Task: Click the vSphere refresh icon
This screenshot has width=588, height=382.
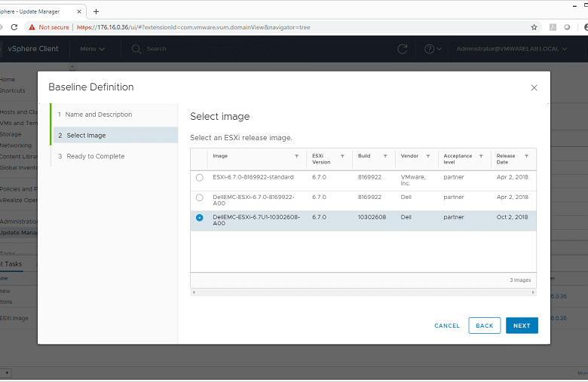Action: [403, 49]
